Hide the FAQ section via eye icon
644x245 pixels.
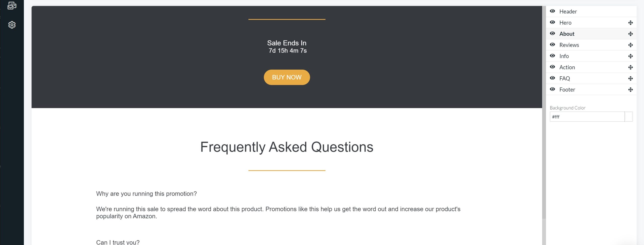[x=552, y=78]
